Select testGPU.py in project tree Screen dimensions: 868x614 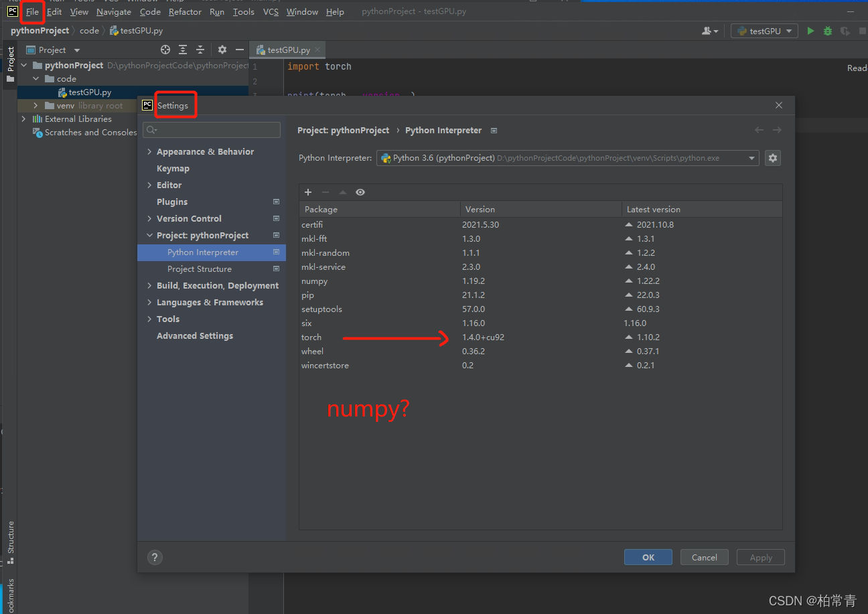tap(90, 92)
